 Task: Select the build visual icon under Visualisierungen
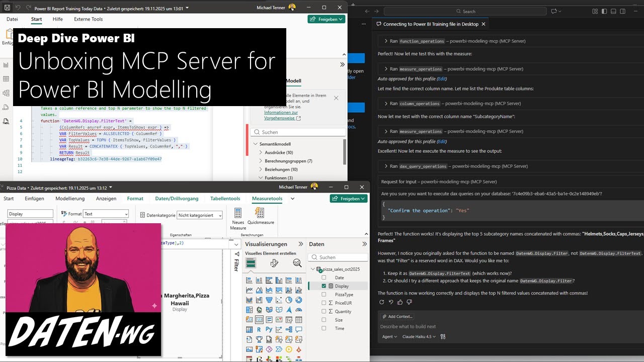[x=251, y=263]
